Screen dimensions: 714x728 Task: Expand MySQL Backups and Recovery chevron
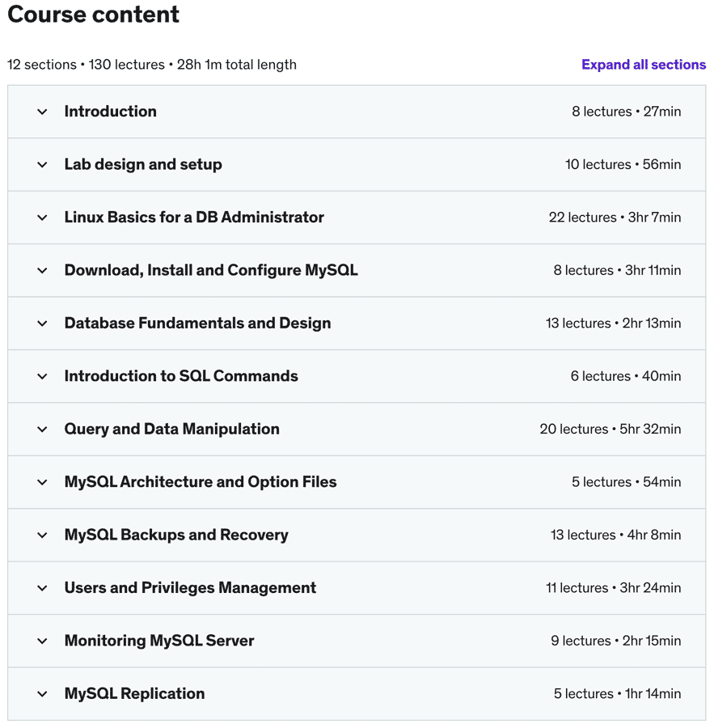click(42, 535)
